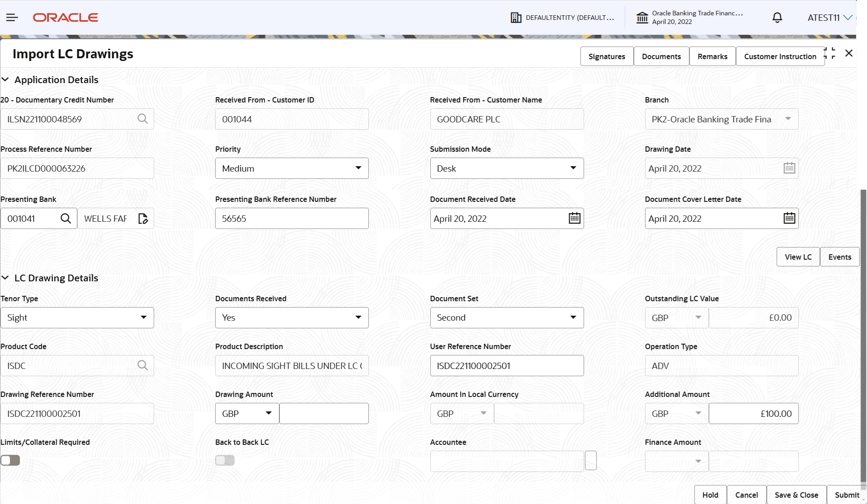Click the notifications bell icon
Viewport: 867px width, 504px height.
tap(777, 17)
